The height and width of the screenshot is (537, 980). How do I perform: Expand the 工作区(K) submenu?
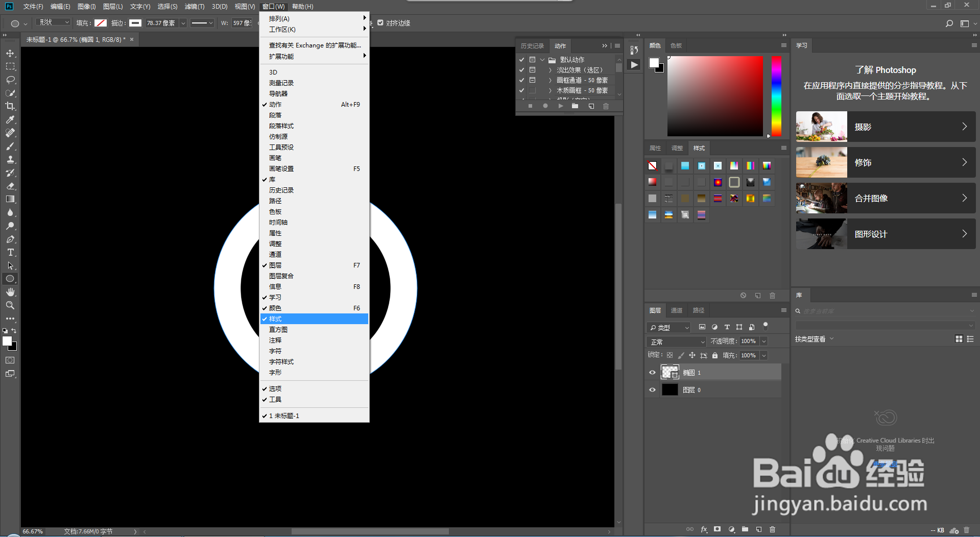[314, 30]
